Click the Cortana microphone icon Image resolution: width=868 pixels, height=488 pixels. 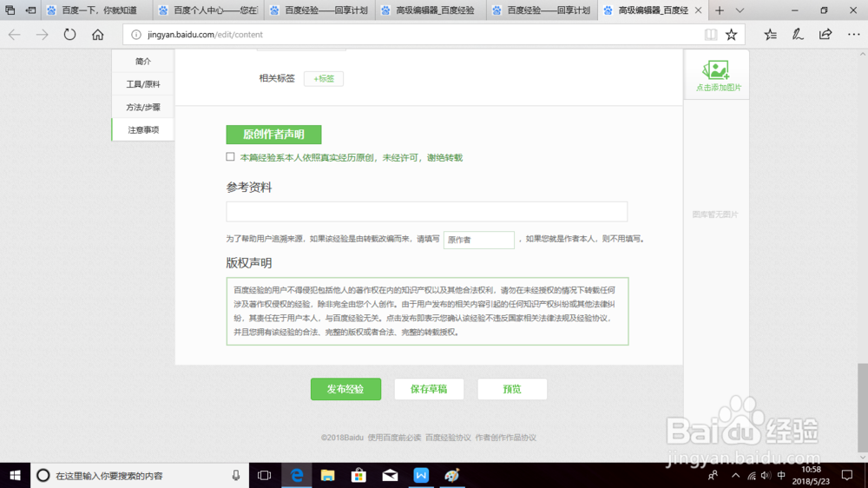click(236, 475)
